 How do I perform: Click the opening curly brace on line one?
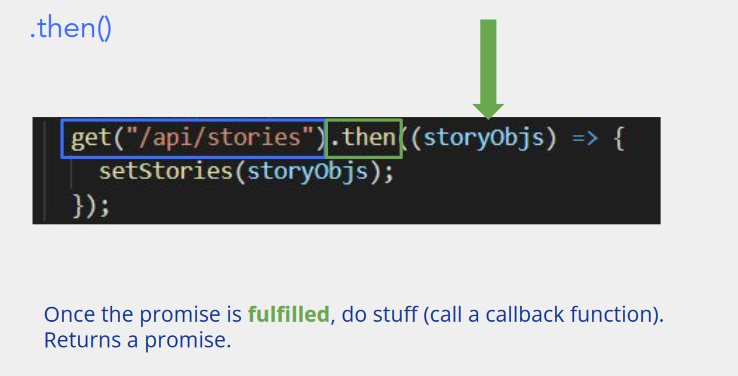(x=619, y=139)
